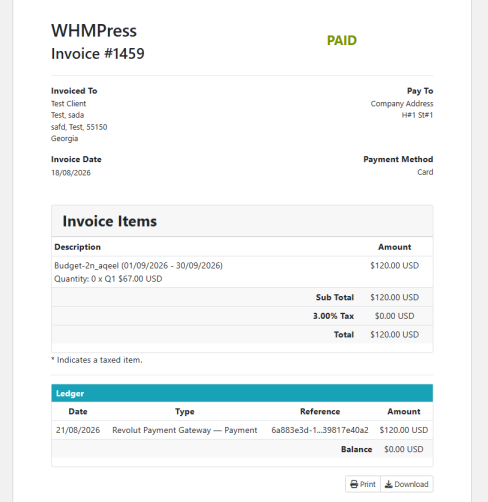Click the 'Indicates a taxed item' note
488x502 pixels.
pos(97,360)
